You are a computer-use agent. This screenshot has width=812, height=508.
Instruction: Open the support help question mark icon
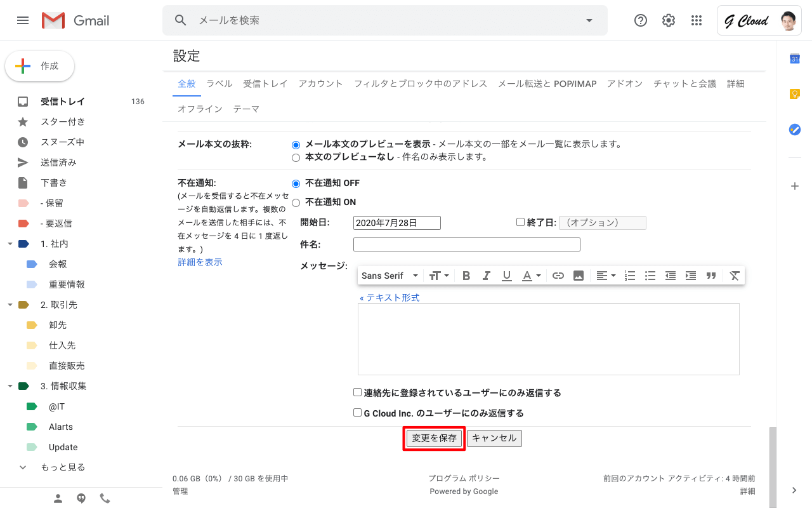point(641,20)
